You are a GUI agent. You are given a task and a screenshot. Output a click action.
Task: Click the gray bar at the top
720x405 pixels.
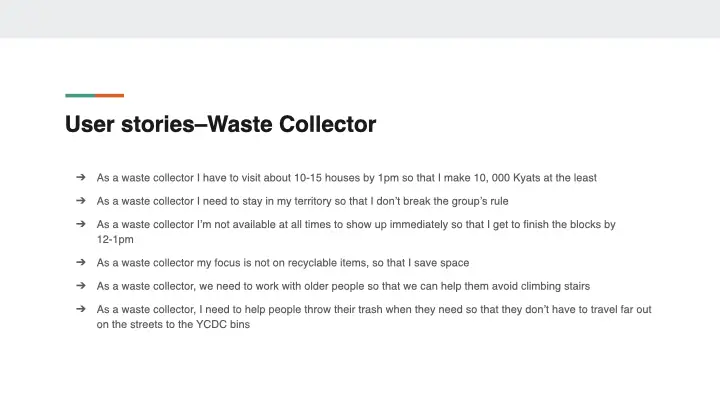(x=360, y=18)
